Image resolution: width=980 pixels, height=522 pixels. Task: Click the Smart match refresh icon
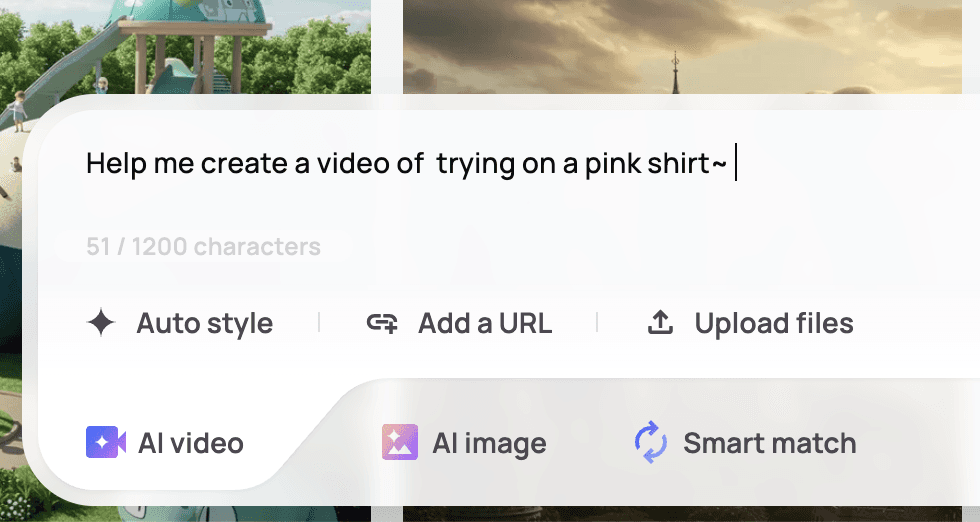tap(651, 442)
